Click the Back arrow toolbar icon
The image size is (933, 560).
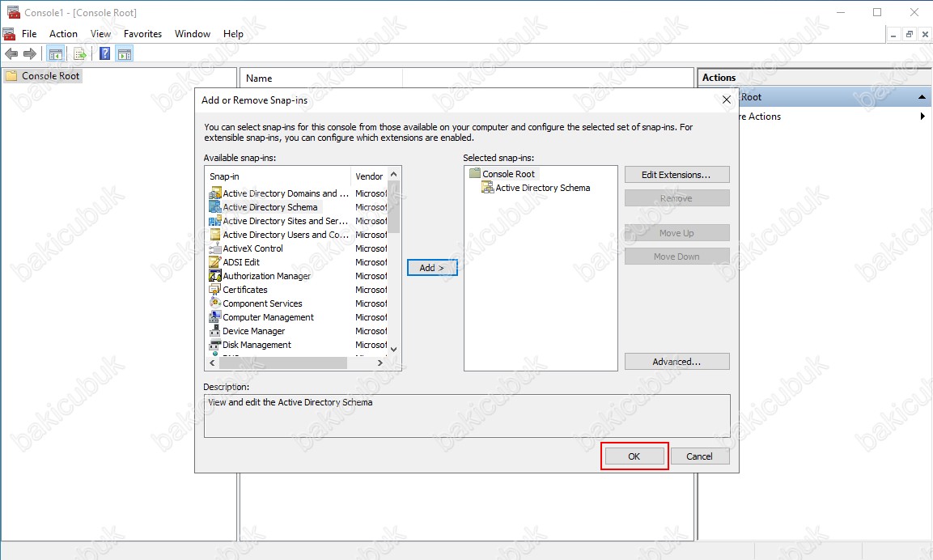(11, 54)
